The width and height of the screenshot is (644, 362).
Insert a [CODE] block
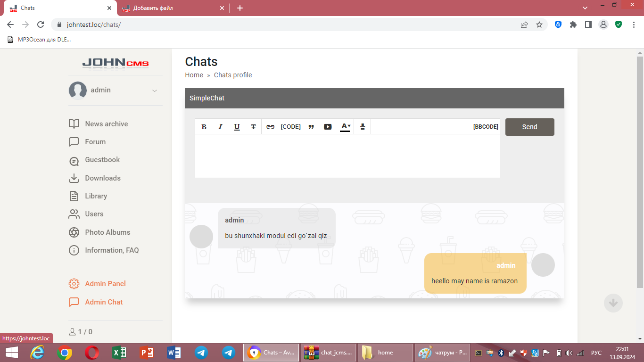290,127
